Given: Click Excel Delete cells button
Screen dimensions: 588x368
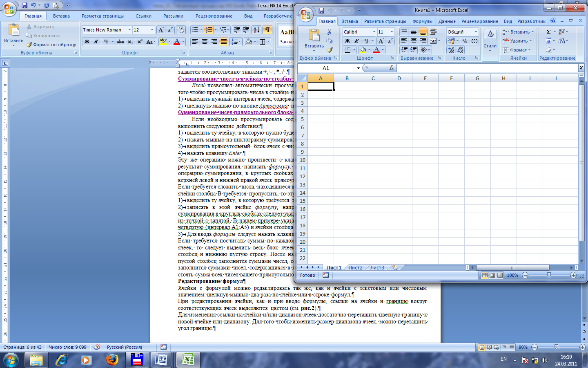Looking at the screenshot, I should pyautogui.click(x=517, y=41).
